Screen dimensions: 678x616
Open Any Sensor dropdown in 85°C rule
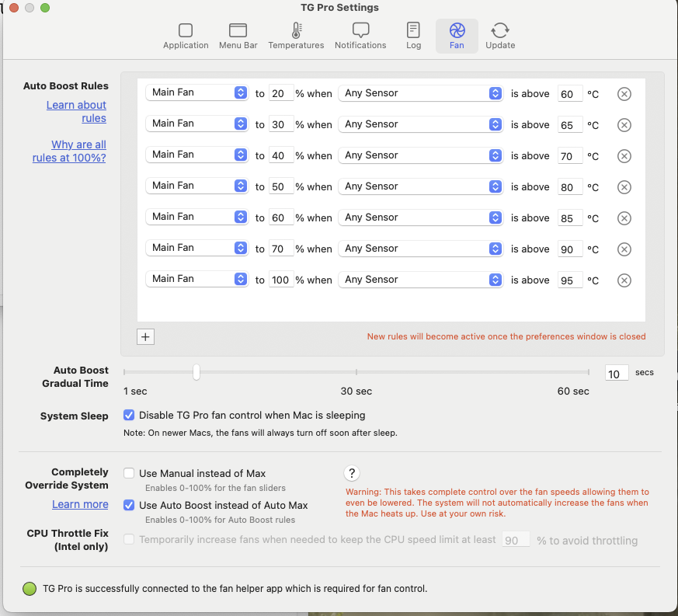(420, 218)
